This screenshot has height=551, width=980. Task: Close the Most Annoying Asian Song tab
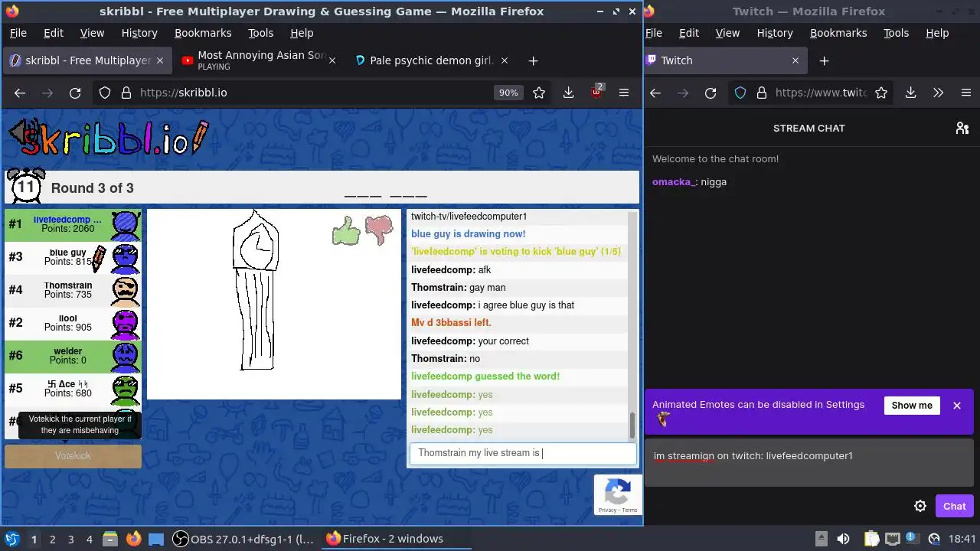click(x=332, y=60)
